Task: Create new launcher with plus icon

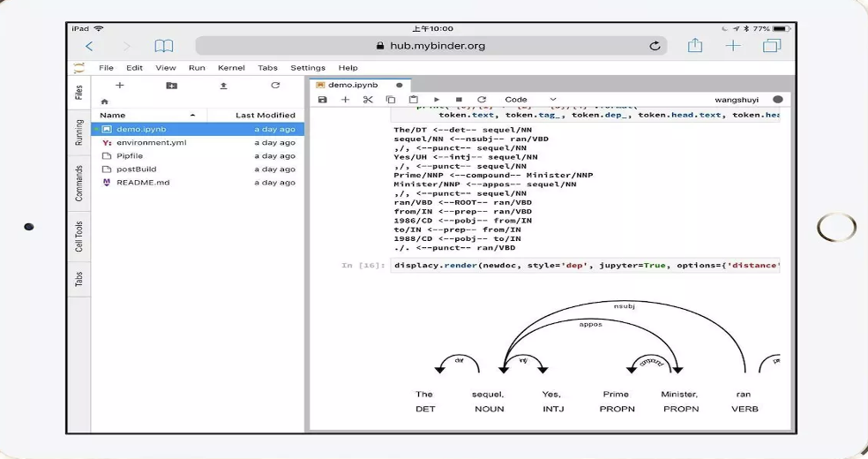Action: (x=120, y=86)
